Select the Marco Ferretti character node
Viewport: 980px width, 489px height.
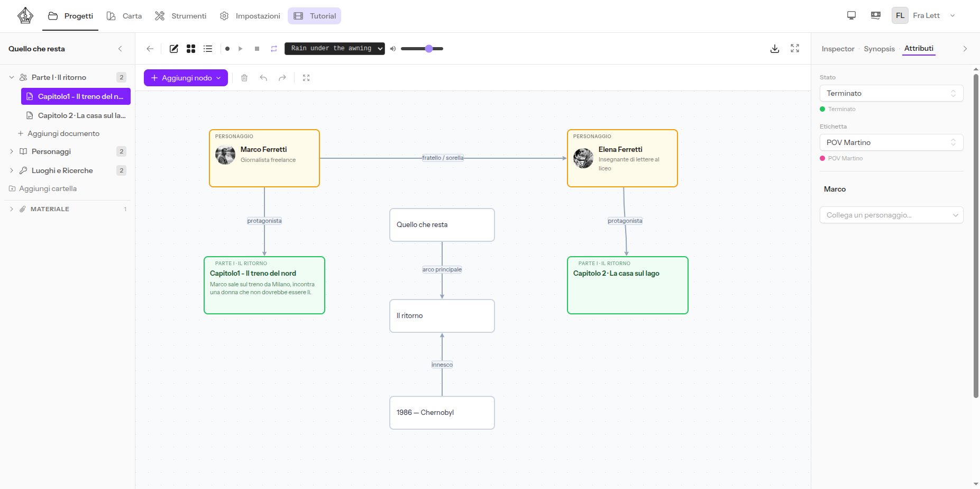point(264,158)
